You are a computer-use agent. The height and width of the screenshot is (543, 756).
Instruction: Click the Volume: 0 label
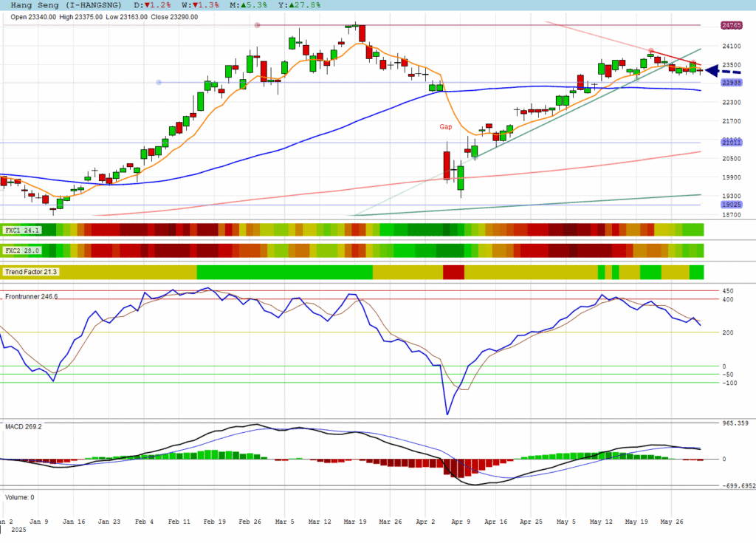[x=19, y=497]
